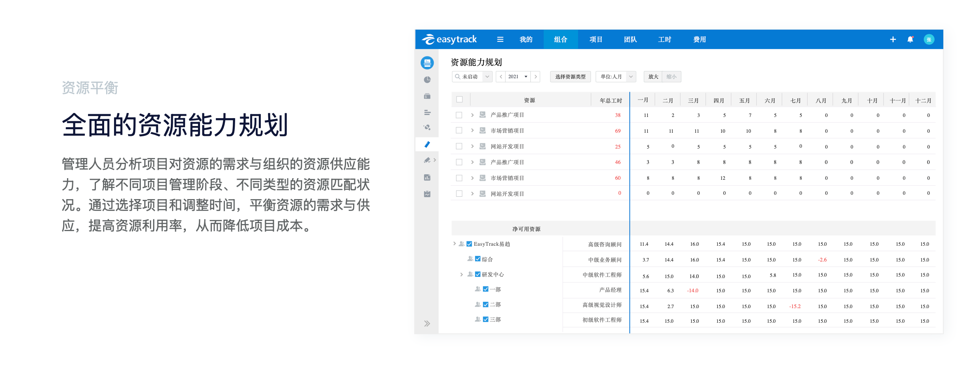Click the pie chart sidebar icon

tap(427, 80)
